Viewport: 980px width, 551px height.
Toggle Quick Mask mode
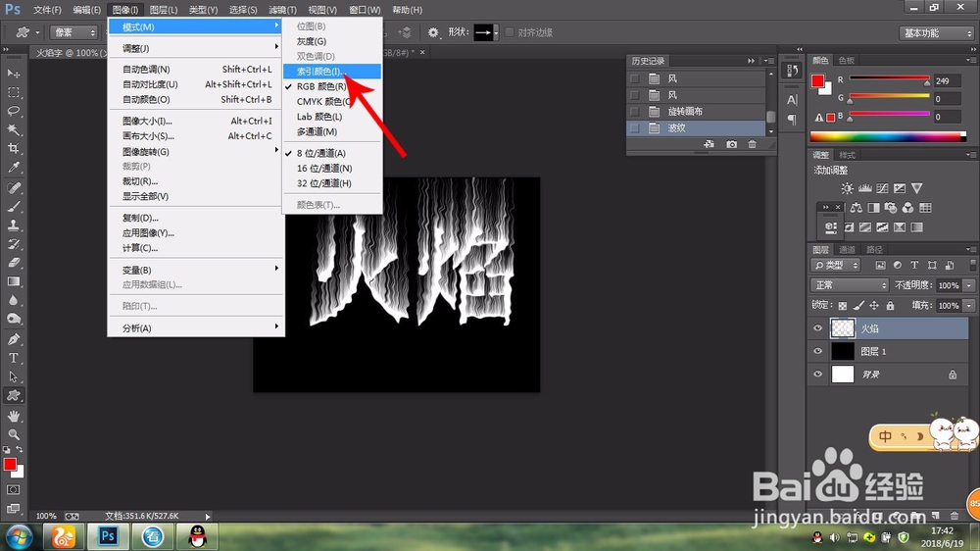(x=13, y=489)
